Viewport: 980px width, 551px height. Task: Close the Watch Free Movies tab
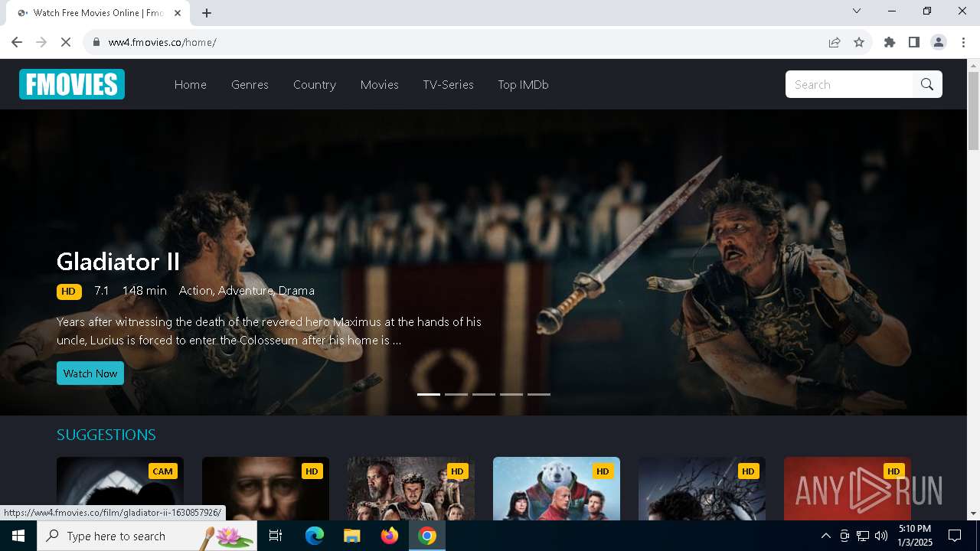pos(178,13)
